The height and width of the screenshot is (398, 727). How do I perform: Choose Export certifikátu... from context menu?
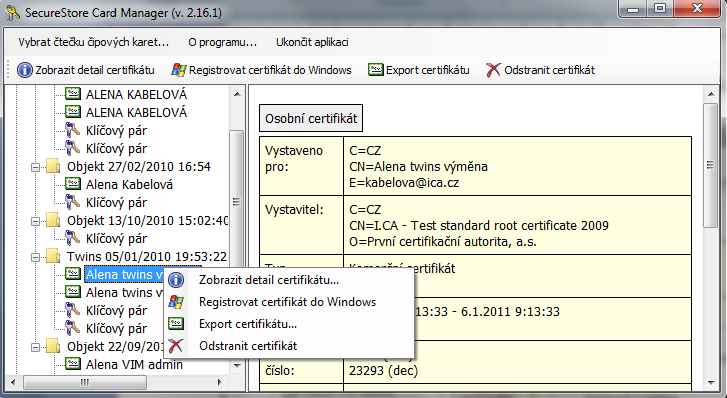289,324
